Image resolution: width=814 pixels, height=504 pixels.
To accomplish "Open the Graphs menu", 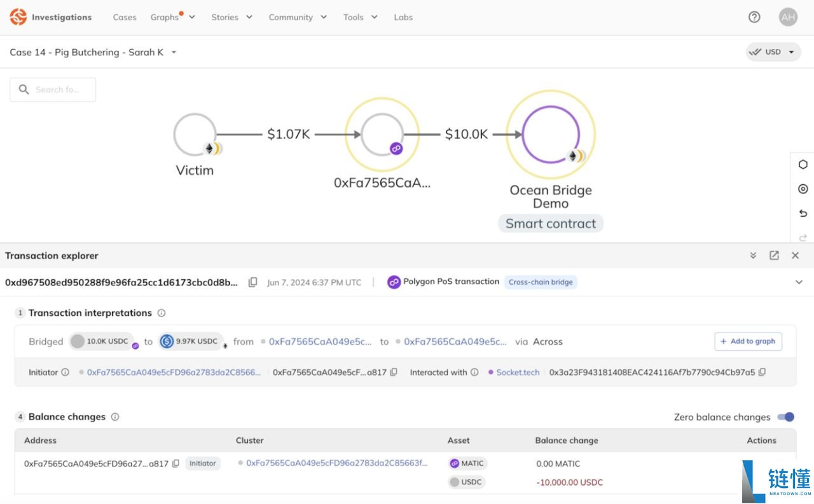I will [172, 17].
